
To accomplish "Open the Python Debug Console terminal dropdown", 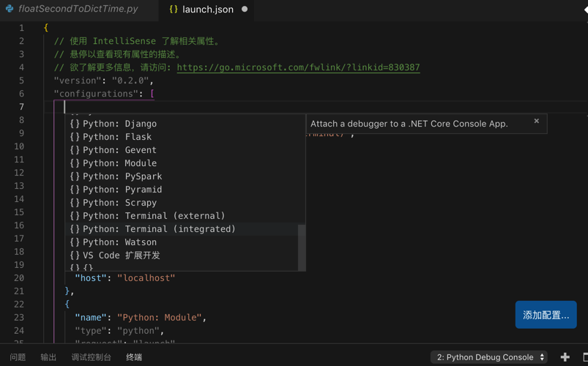I will (x=490, y=357).
